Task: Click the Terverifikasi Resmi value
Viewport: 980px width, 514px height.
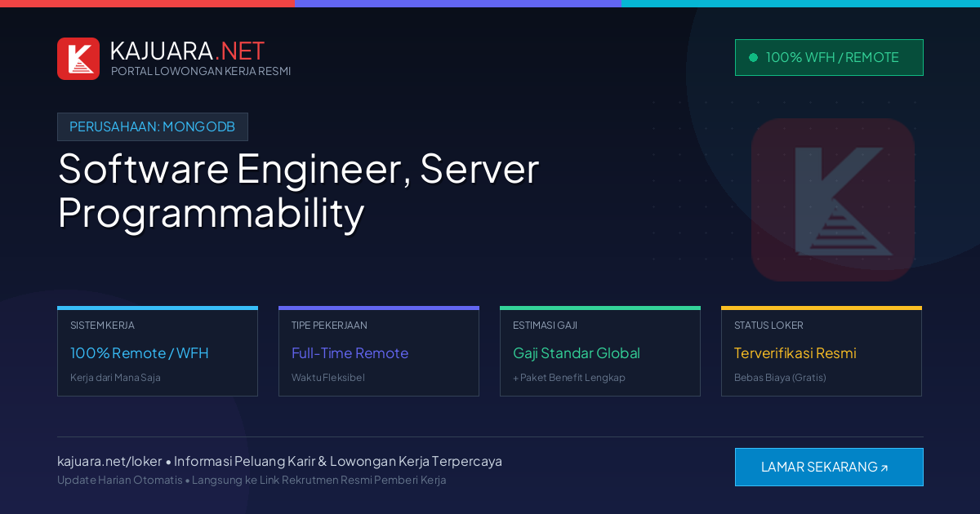Action: pos(795,353)
